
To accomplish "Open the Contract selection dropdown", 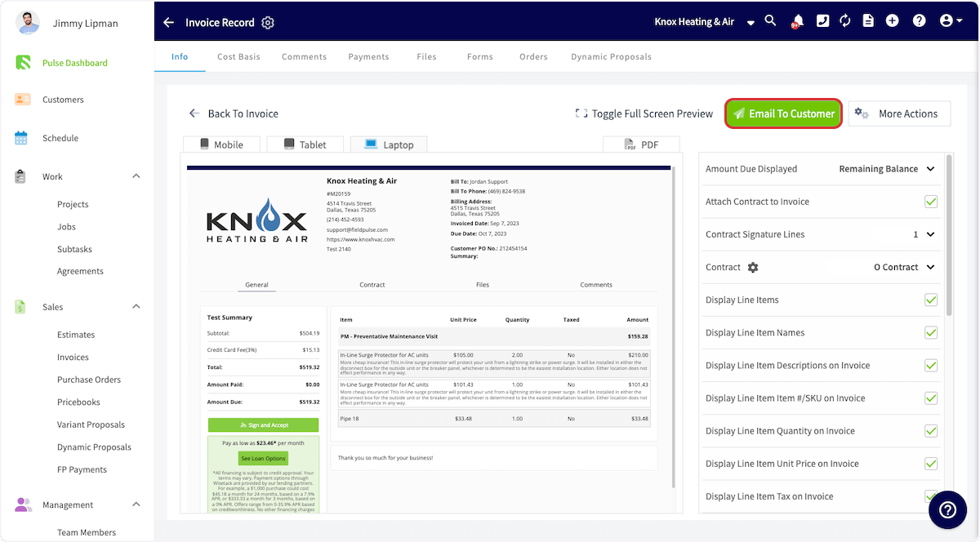I will click(904, 267).
